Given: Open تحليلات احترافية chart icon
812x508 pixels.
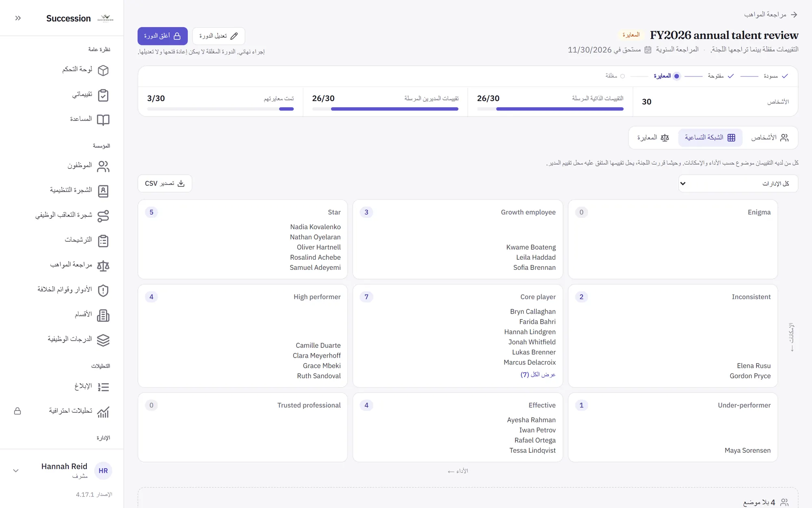Looking at the screenshot, I should pos(103,412).
